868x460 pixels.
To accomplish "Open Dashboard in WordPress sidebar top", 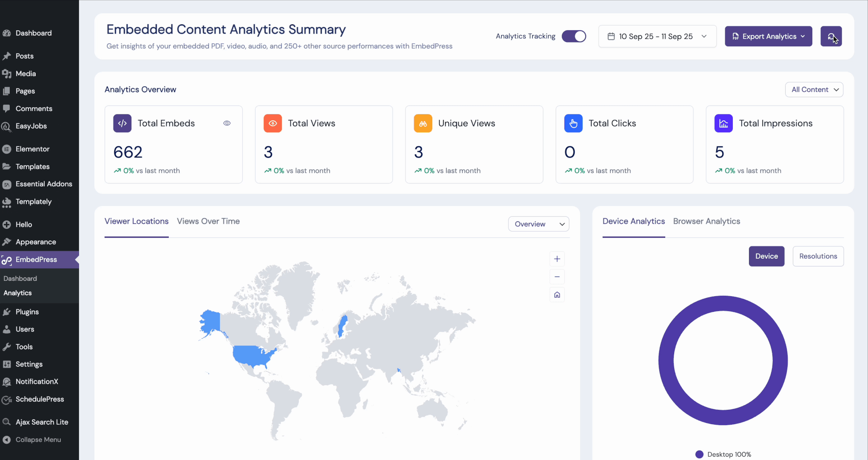I will pos(39,33).
